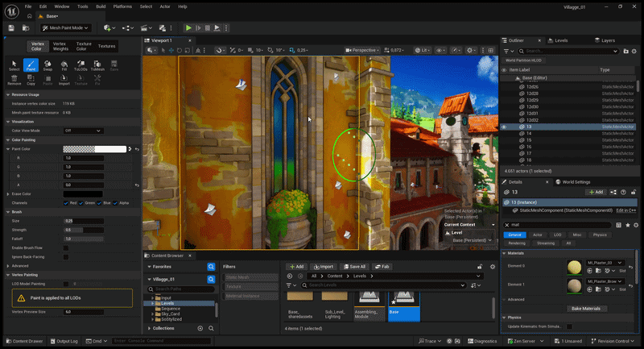
Task: Copy vertex colors with Copy icon
Action: click(31, 80)
